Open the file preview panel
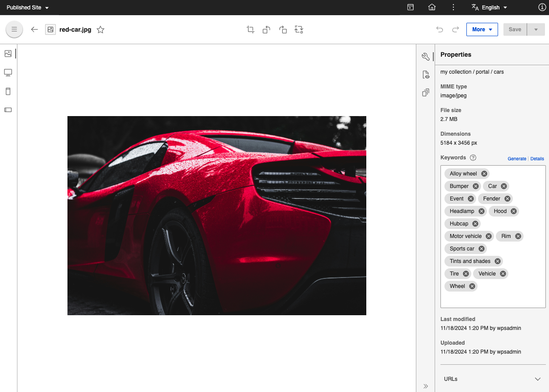This screenshot has width=549, height=392. click(x=425, y=75)
